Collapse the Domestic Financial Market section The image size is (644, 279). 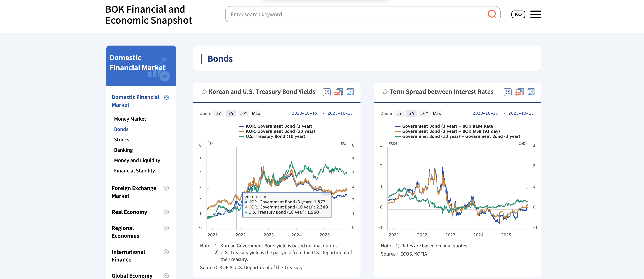(167, 97)
